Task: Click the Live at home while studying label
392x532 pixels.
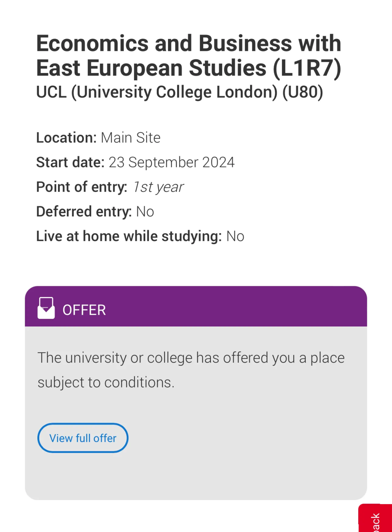Action: [129, 236]
